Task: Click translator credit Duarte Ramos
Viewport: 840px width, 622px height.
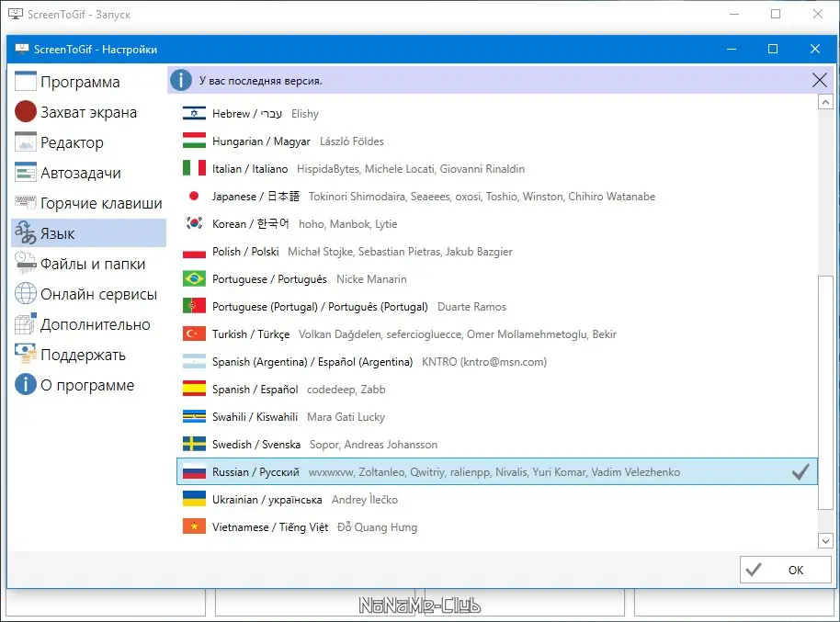Action: [x=472, y=307]
